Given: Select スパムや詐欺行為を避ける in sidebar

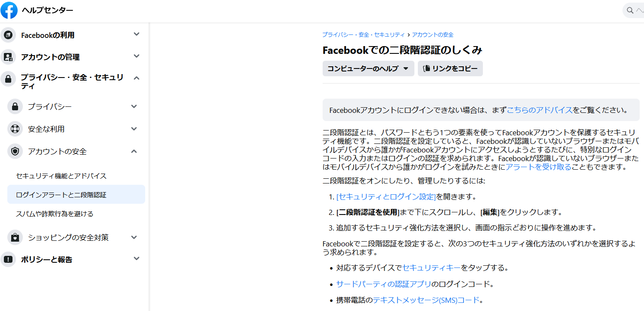Looking at the screenshot, I should (x=55, y=214).
